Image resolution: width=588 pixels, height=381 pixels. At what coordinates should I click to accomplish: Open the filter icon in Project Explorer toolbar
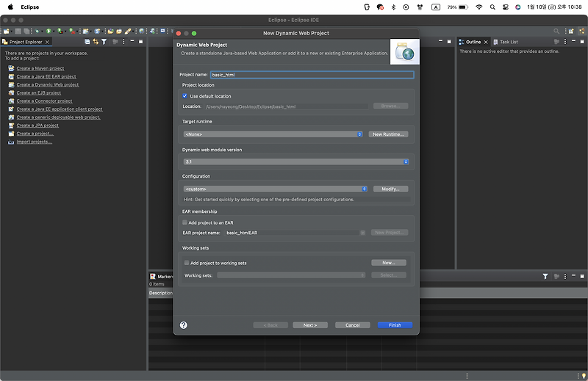pos(104,42)
